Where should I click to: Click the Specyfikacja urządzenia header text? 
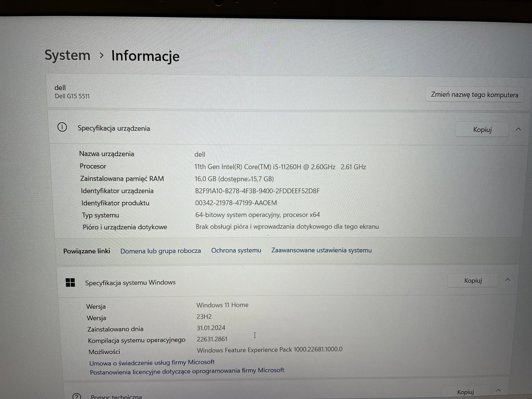114,128
